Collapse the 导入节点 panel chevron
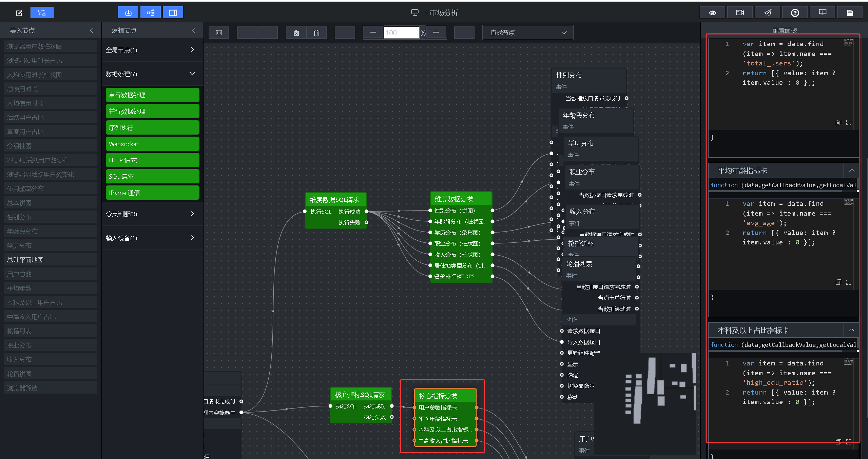 click(x=92, y=30)
